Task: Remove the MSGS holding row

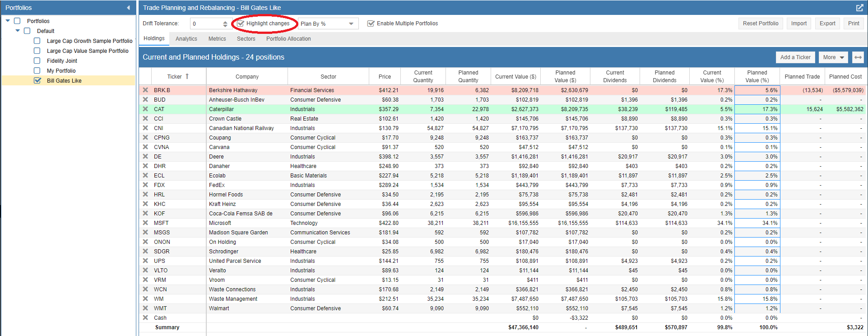Action: (x=145, y=232)
